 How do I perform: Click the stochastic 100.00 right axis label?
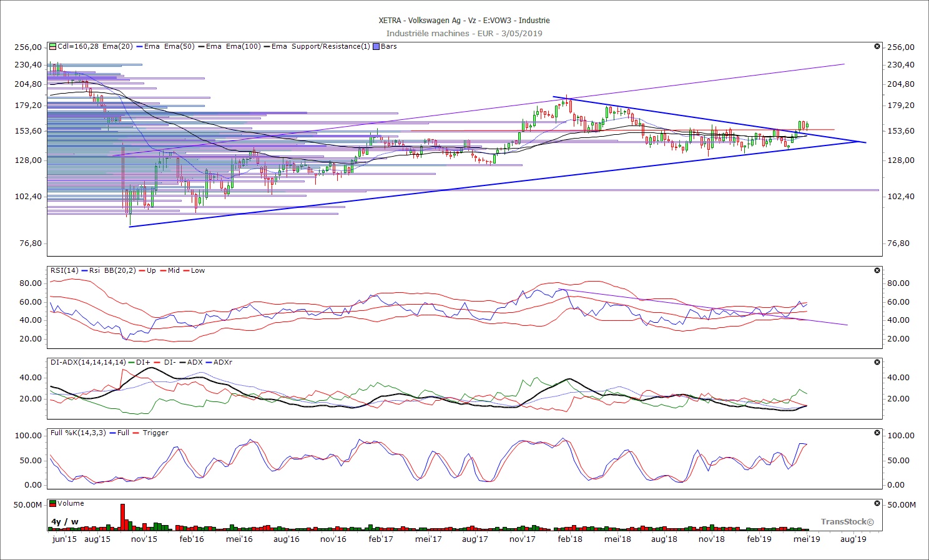[901, 435]
